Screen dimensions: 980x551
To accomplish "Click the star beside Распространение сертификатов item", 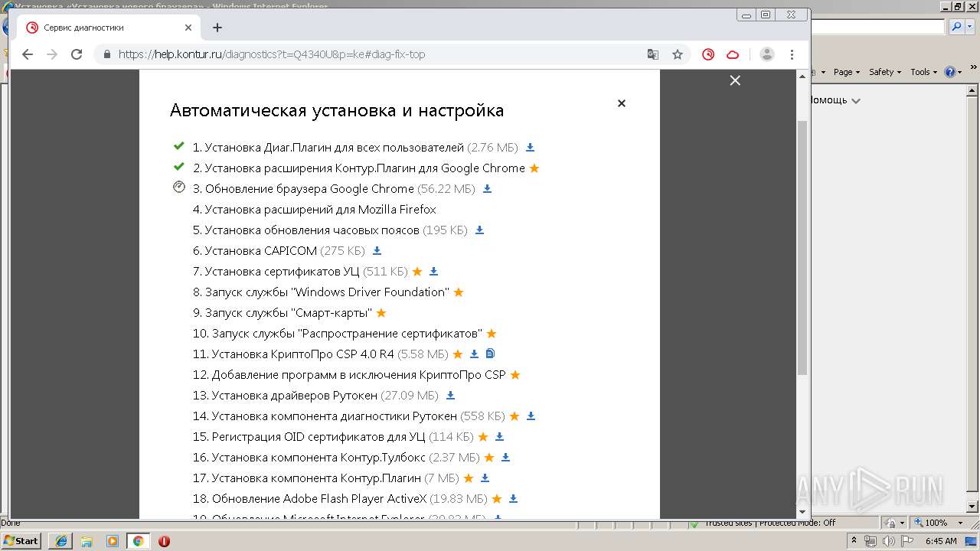I will [x=492, y=334].
